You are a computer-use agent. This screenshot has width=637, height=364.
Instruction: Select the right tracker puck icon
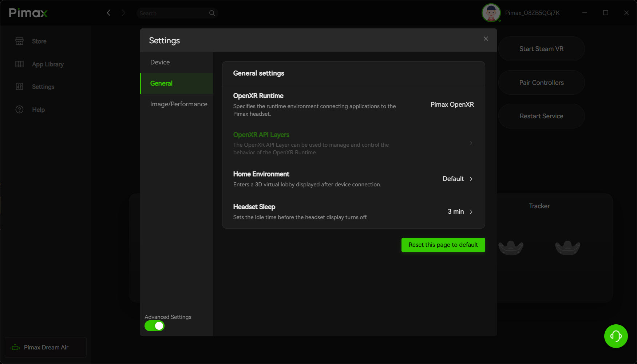(567, 248)
